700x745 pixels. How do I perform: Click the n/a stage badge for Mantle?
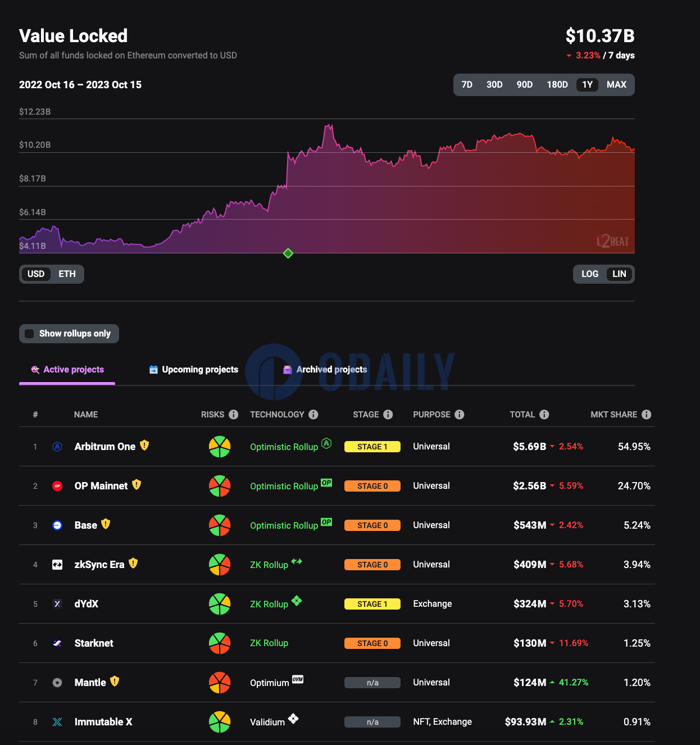[372, 683]
